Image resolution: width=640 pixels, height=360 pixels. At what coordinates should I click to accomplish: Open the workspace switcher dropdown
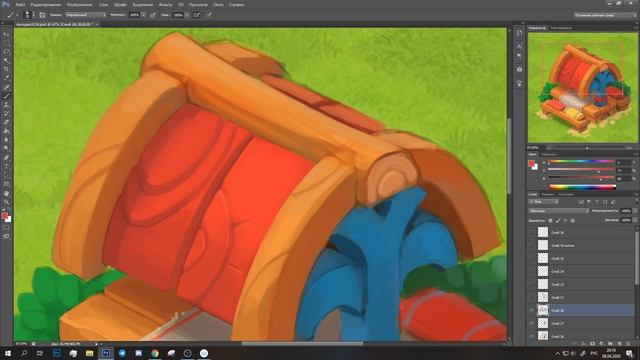coord(605,15)
